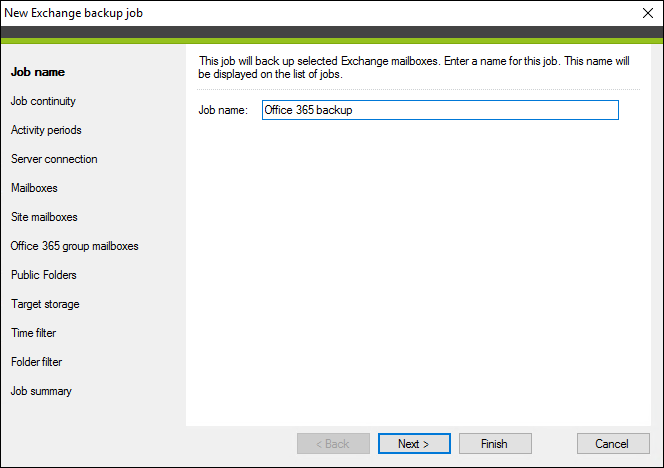
Task: Open Office 365 group mailboxes step
Action: [75, 246]
